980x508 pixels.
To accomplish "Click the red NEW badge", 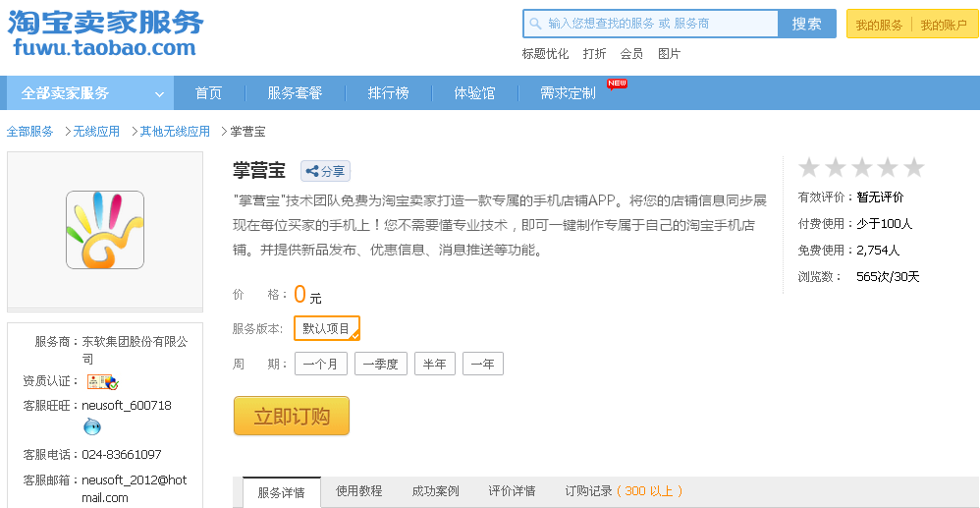I will [x=617, y=84].
